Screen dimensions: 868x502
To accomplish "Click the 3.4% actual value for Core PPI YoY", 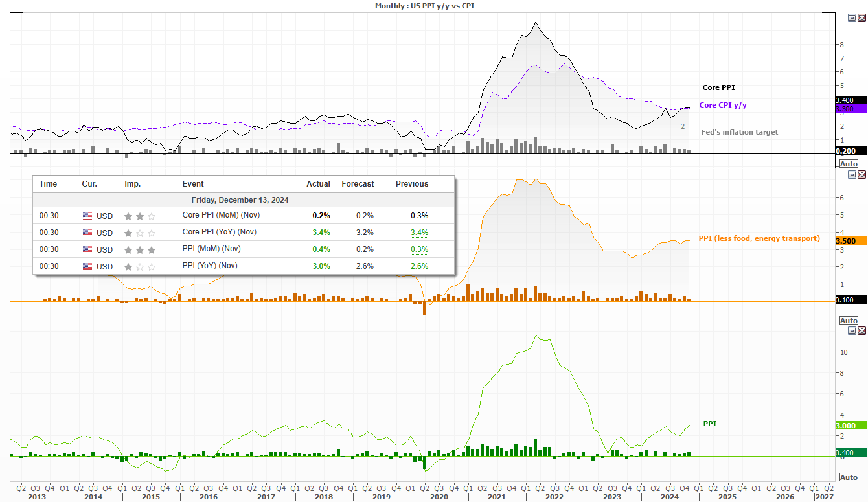I will click(x=321, y=233).
